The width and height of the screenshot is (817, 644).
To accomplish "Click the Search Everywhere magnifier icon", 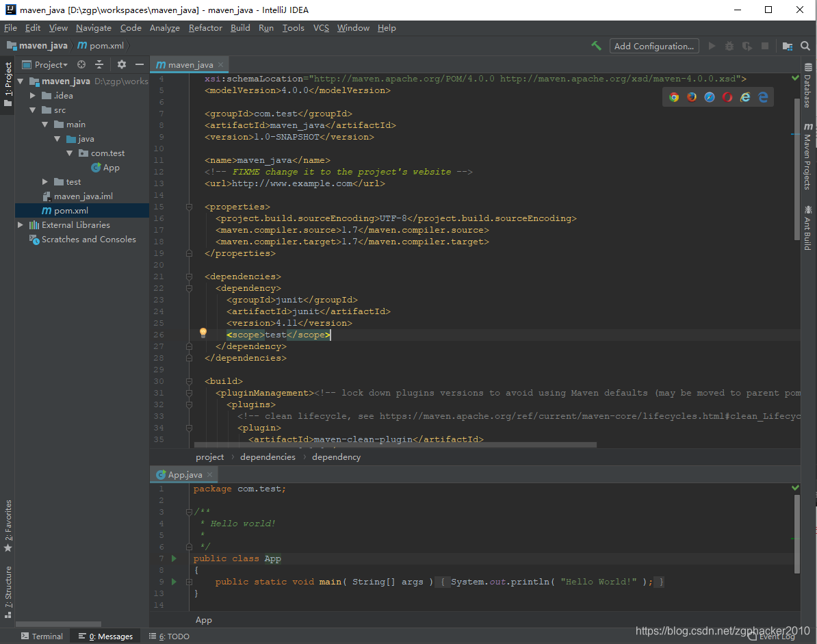I will [x=805, y=46].
